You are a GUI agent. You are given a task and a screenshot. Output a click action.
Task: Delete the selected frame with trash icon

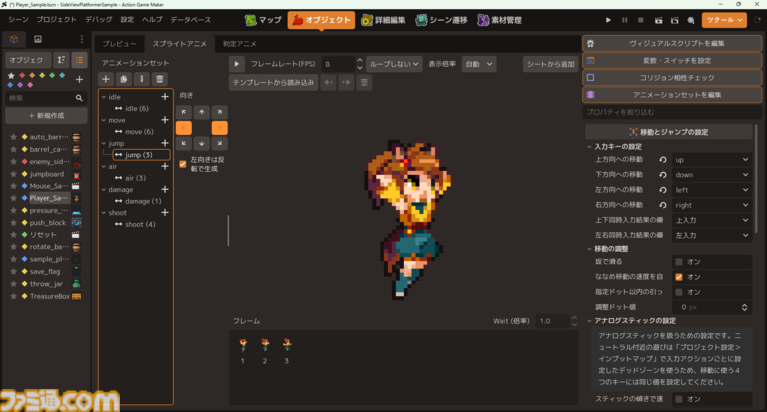pos(364,82)
